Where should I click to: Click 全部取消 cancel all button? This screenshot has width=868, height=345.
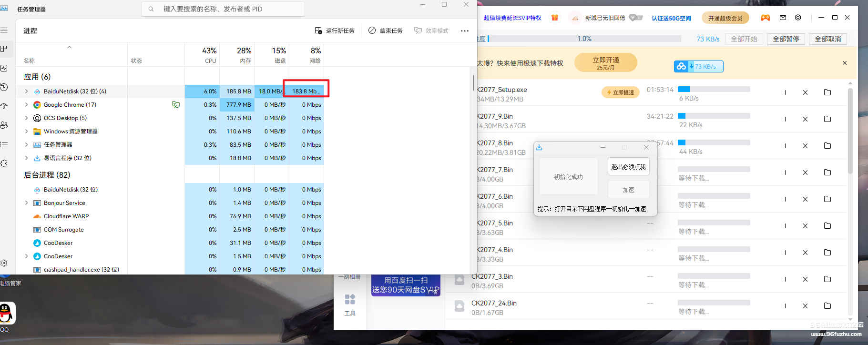pos(828,39)
